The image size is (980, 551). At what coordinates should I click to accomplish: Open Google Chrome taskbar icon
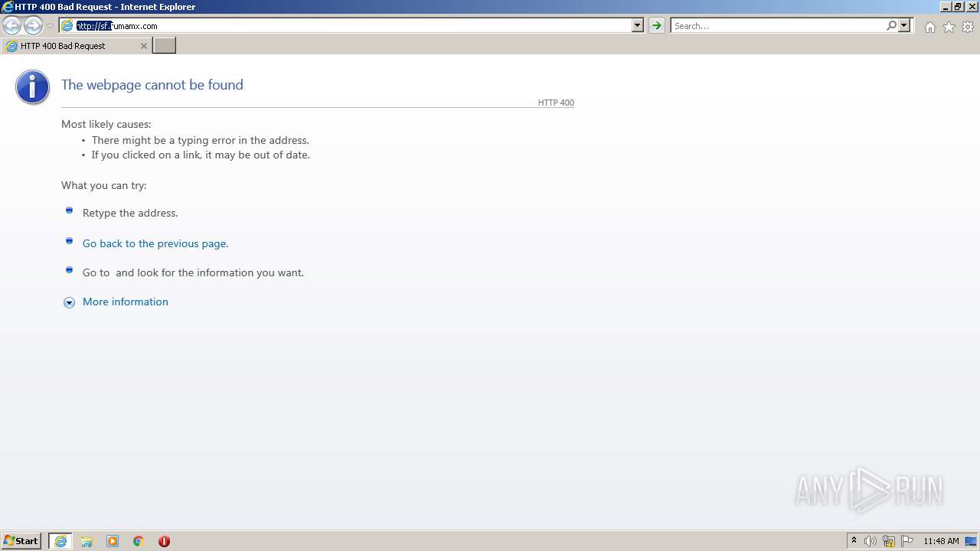click(x=139, y=541)
